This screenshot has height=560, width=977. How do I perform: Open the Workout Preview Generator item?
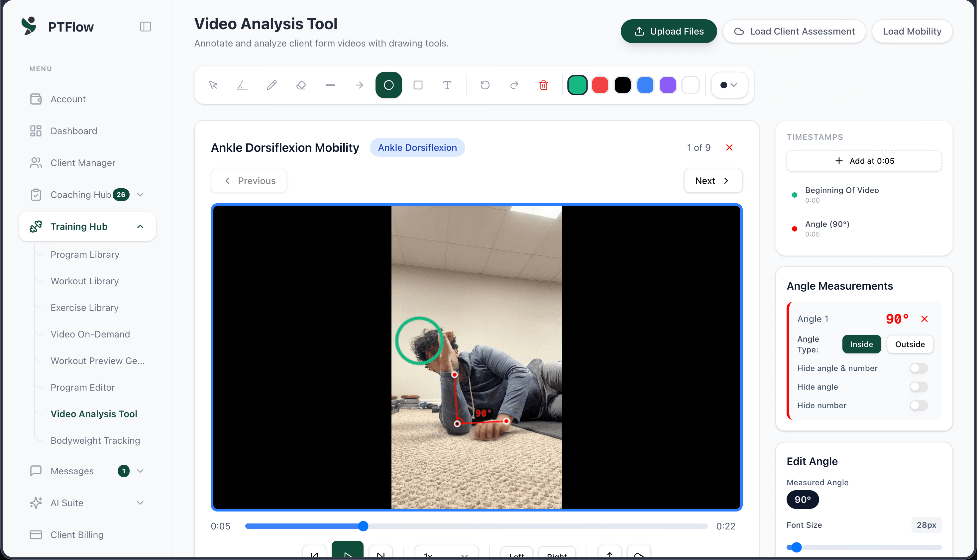tap(98, 361)
